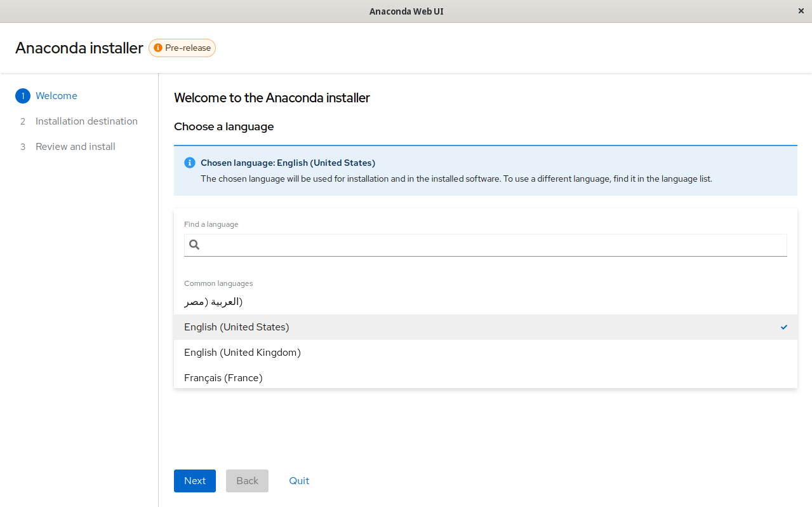Click the Find a language search field
This screenshot has height=507, width=812.
(486, 245)
